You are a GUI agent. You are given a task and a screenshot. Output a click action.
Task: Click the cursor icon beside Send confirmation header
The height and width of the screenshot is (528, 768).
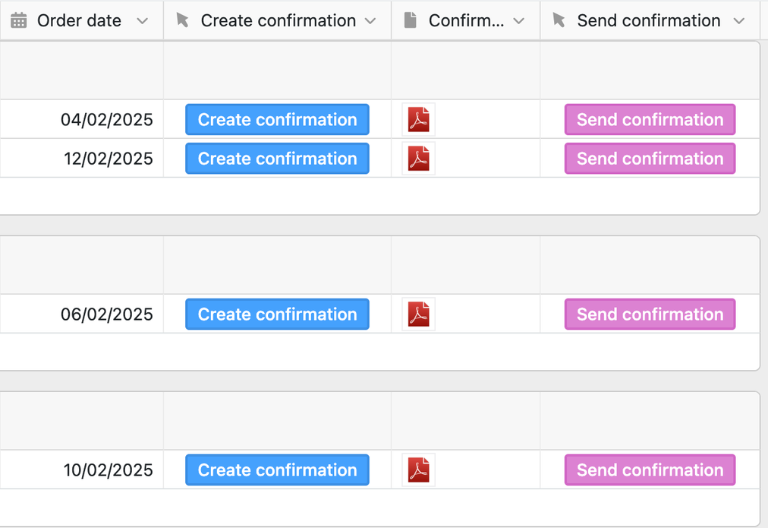[x=558, y=20]
